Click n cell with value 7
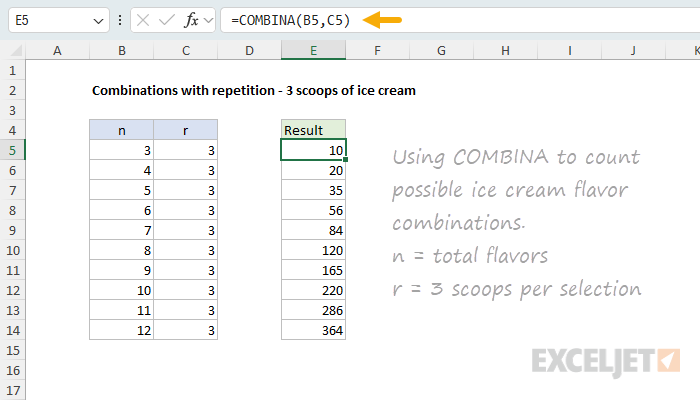Viewport: 700px width, 400px height. pyautogui.click(x=121, y=230)
